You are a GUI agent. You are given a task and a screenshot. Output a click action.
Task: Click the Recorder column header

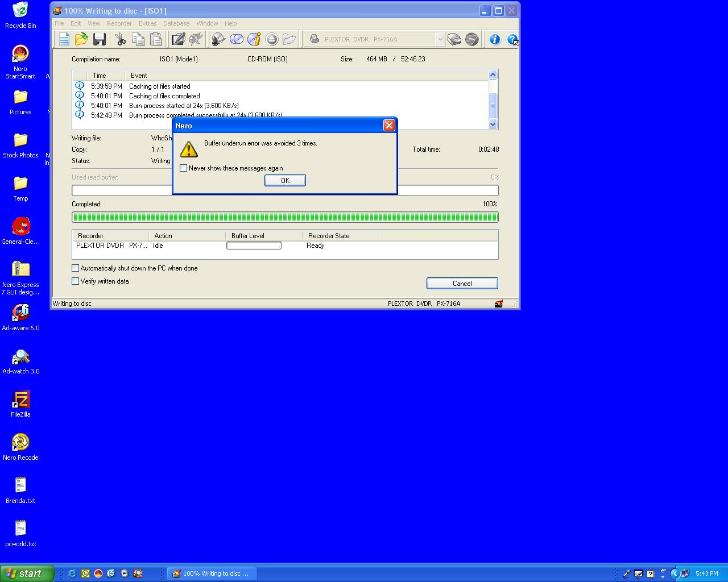[110, 235]
